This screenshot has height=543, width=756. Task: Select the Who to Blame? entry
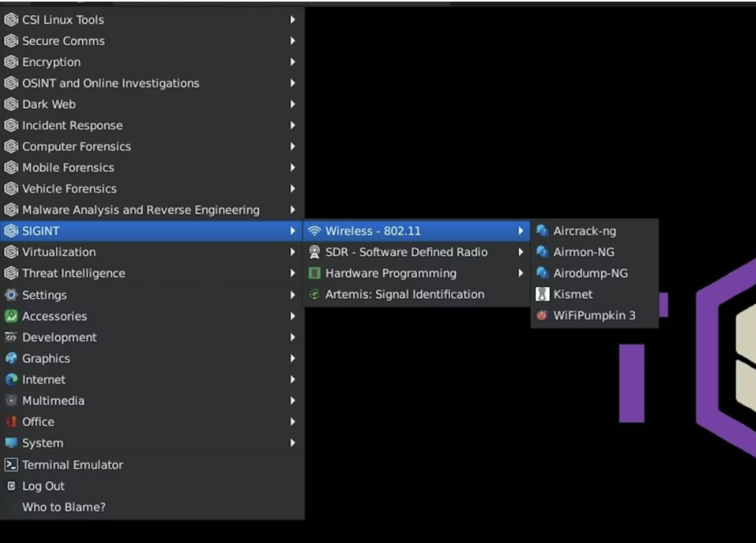coord(151,507)
